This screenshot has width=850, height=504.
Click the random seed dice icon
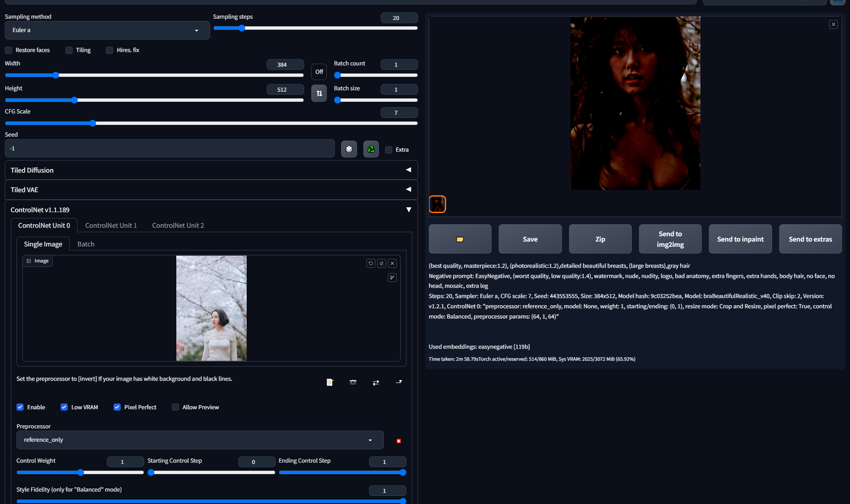tap(349, 149)
